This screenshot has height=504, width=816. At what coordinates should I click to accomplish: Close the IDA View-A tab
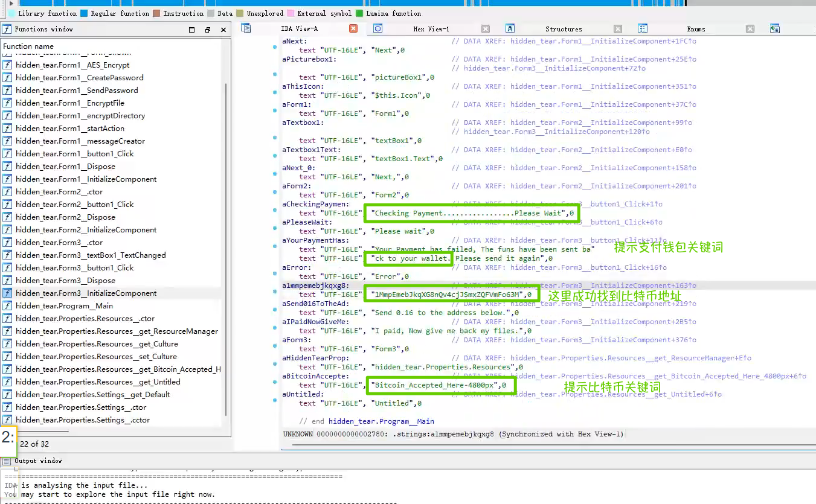tap(353, 28)
